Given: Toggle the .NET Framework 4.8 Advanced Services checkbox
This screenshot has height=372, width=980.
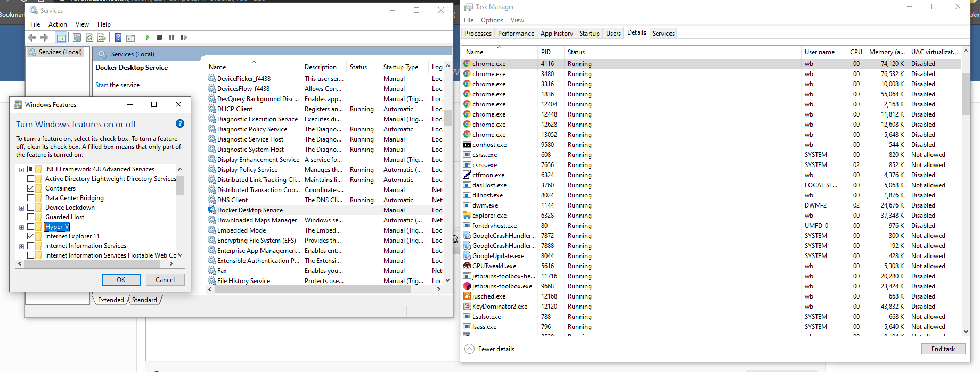Looking at the screenshot, I should pos(31,169).
